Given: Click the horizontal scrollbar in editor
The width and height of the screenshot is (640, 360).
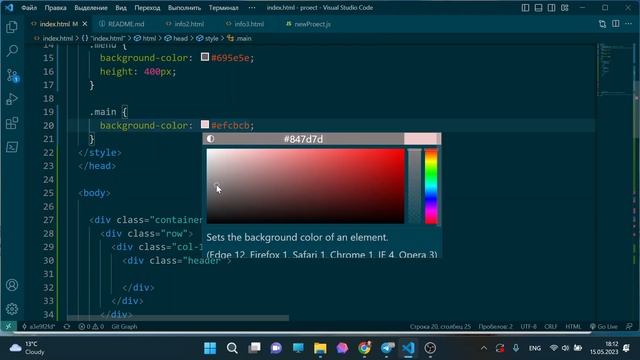Looking at the screenshot, I should point(178,318).
